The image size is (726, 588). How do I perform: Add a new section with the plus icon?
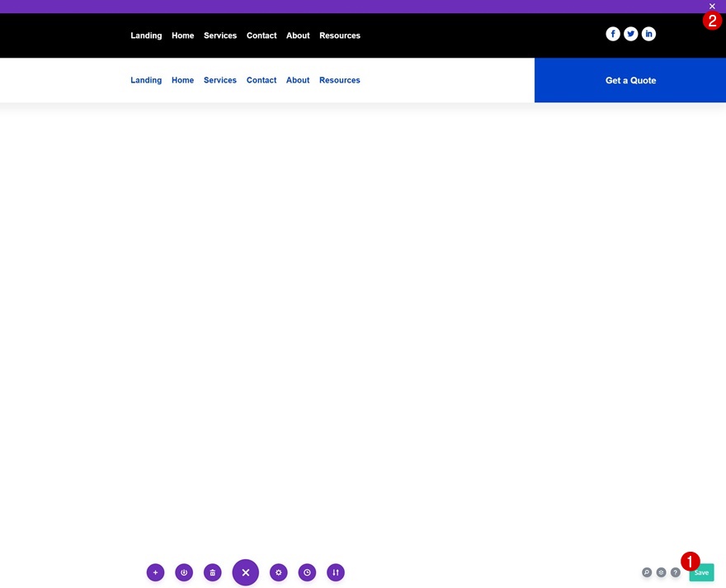(x=155, y=572)
